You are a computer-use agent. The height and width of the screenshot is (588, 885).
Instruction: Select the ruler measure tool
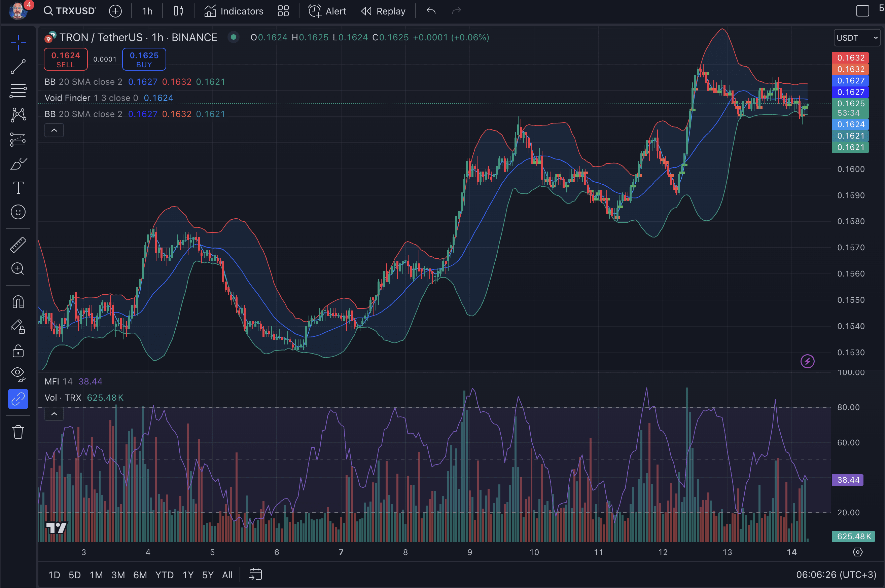click(18, 245)
